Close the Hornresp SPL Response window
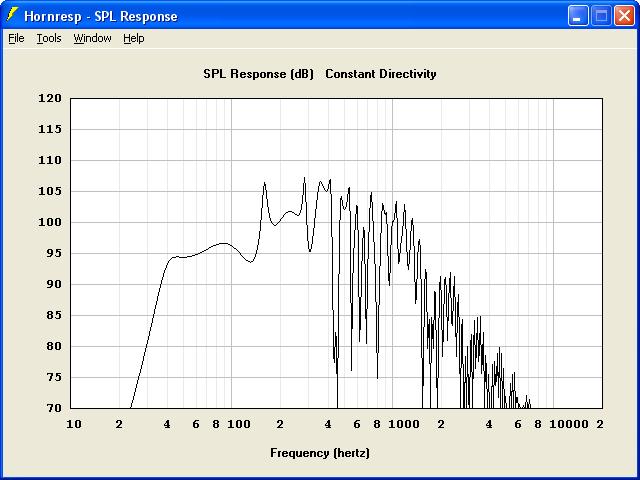This screenshot has width=640, height=480. coord(624,16)
